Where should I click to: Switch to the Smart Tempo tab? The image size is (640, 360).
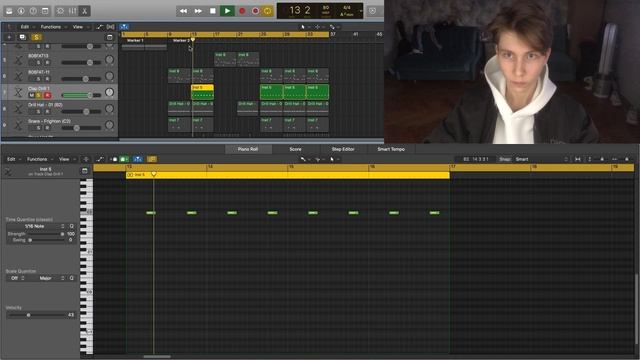[x=391, y=149]
